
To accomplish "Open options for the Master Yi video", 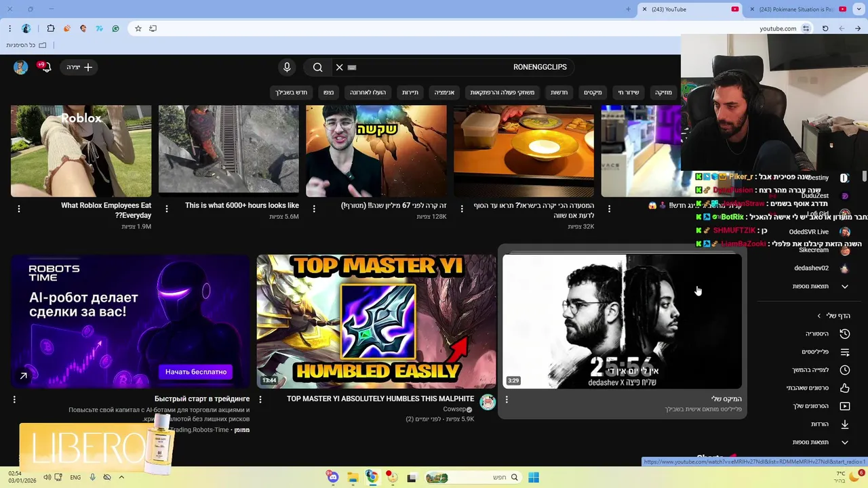I will pos(260,399).
